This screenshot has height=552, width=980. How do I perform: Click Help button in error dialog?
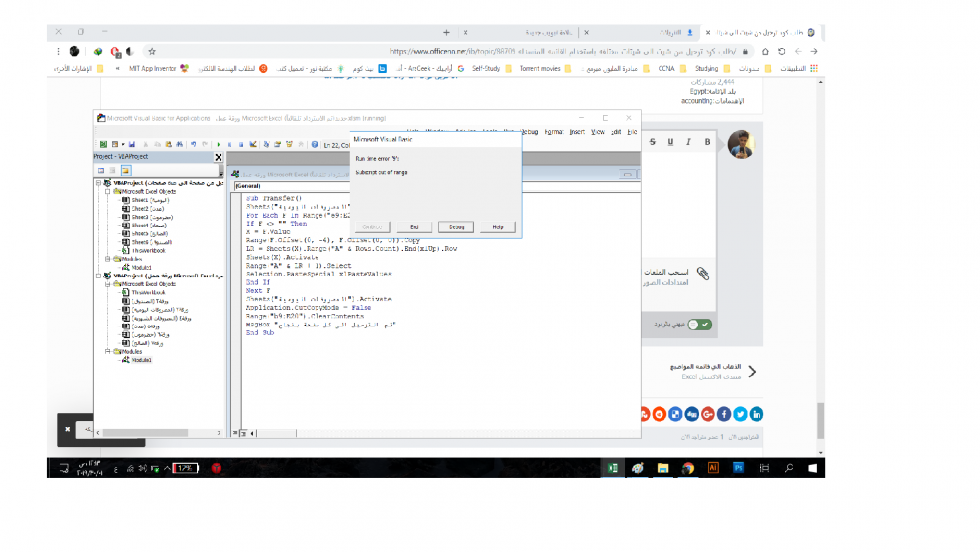click(x=498, y=226)
